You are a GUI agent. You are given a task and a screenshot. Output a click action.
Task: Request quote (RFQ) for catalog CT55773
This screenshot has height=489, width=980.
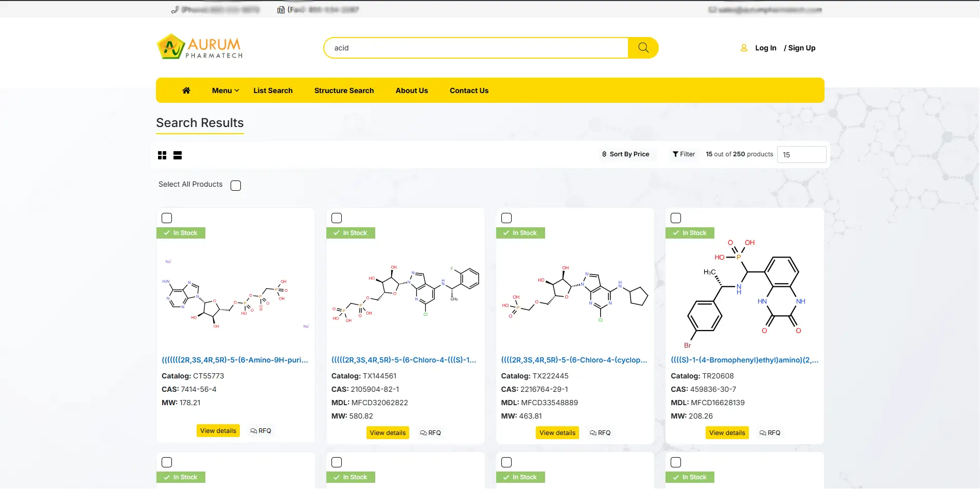click(x=261, y=431)
